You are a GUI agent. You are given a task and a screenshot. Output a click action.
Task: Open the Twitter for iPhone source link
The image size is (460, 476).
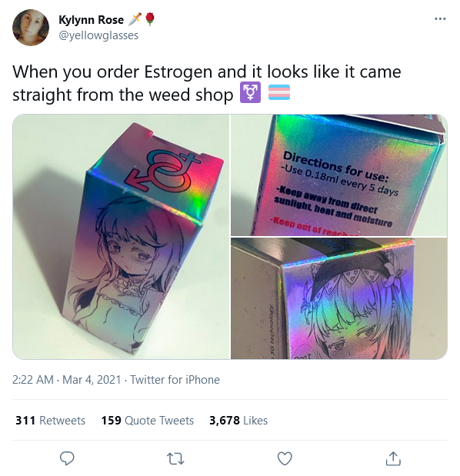[x=175, y=380]
